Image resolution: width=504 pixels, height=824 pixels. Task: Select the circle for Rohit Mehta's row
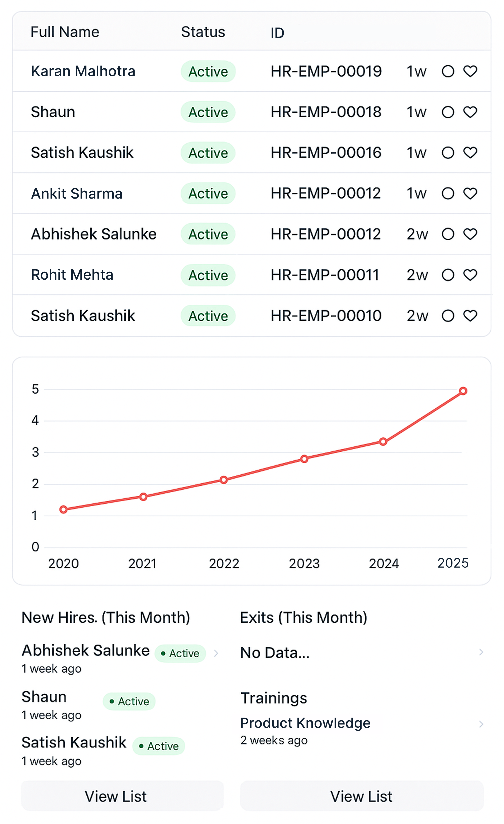[448, 275]
